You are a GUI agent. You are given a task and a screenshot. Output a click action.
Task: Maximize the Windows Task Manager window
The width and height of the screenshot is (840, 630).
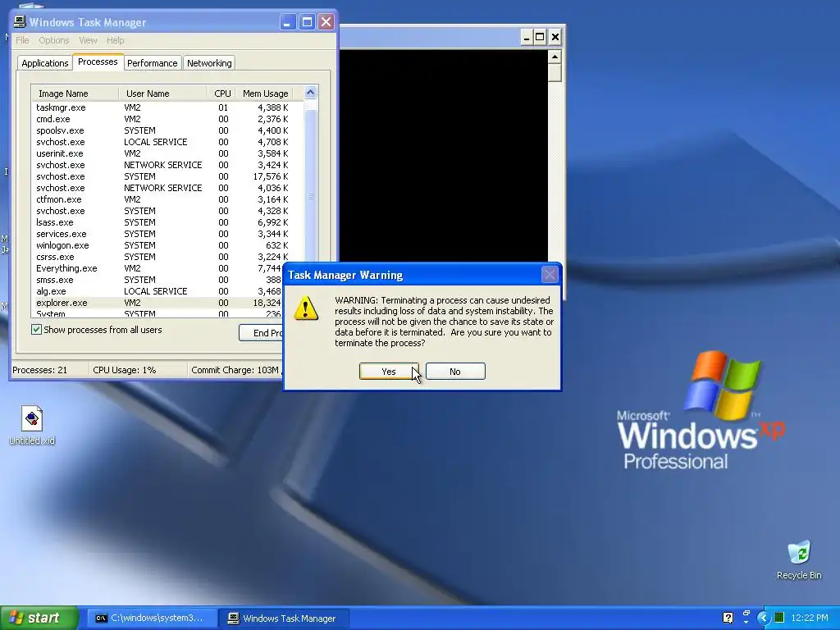pyautogui.click(x=307, y=22)
